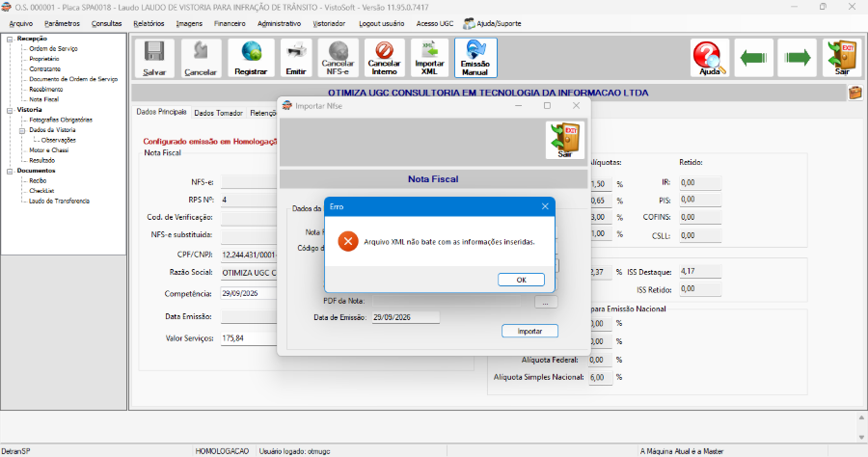
Task: Select Recibo in the tree
Action: coord(38,181)
